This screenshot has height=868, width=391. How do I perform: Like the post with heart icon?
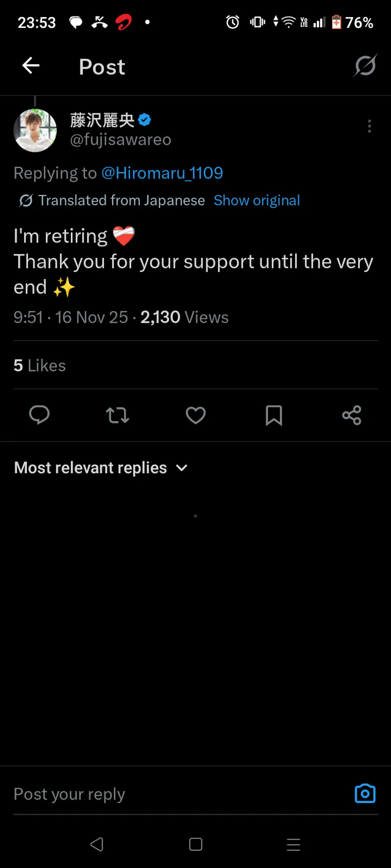[x=195, y=415]
